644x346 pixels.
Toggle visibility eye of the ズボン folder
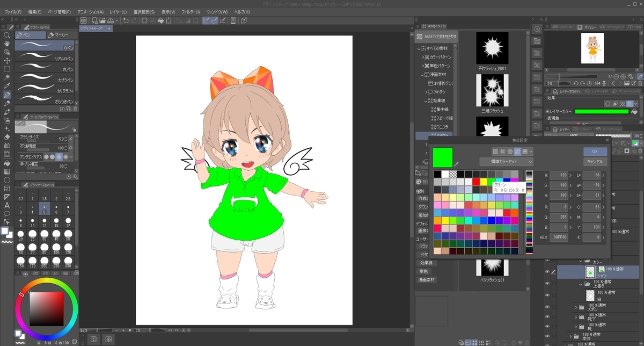click(547, 307)
